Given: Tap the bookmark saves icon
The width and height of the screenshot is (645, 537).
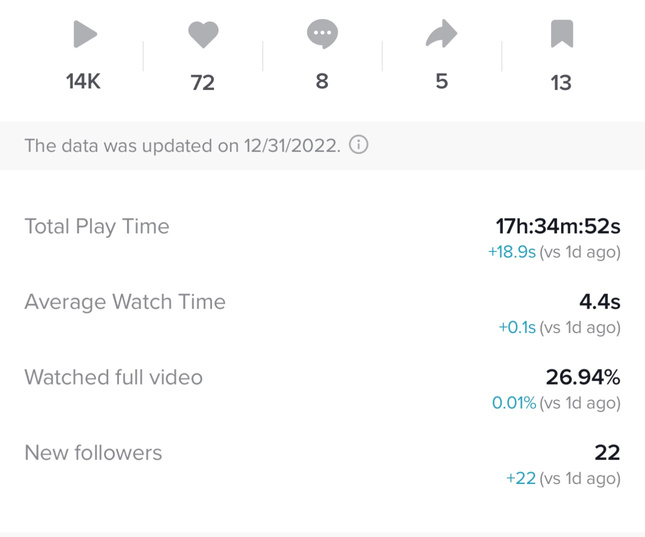Looking at the screenshot, I should (x=561, y=36).
